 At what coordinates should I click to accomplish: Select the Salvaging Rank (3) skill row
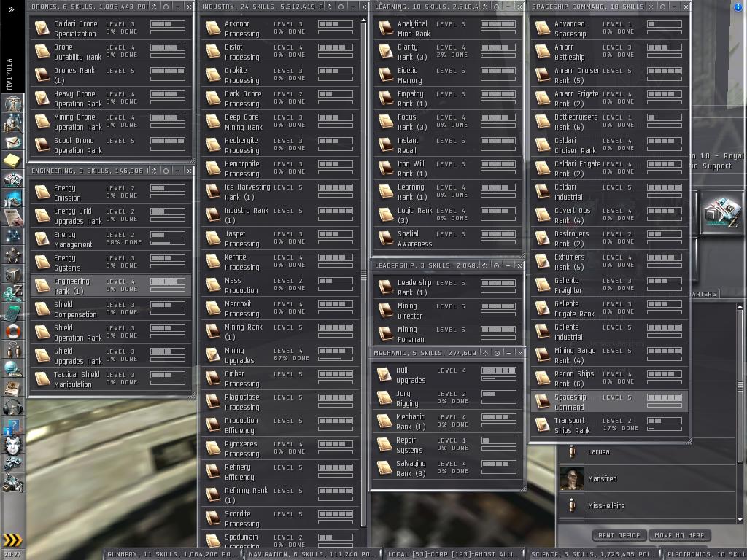[447, 469]
